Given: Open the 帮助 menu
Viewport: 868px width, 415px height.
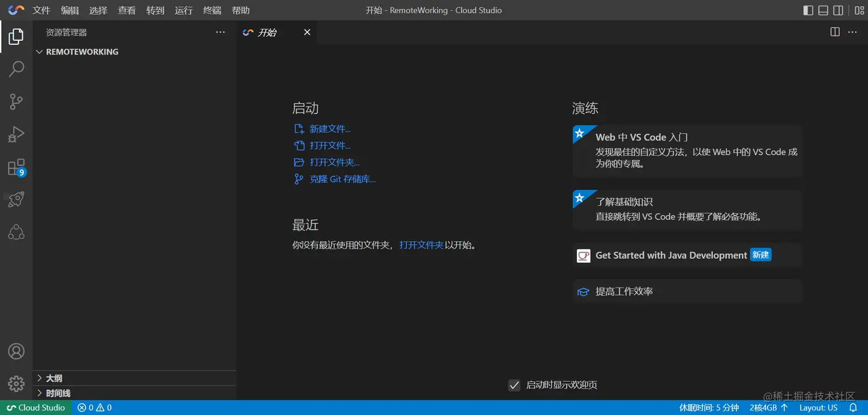Looking at the screenshot, I should (x=241, y=10).
